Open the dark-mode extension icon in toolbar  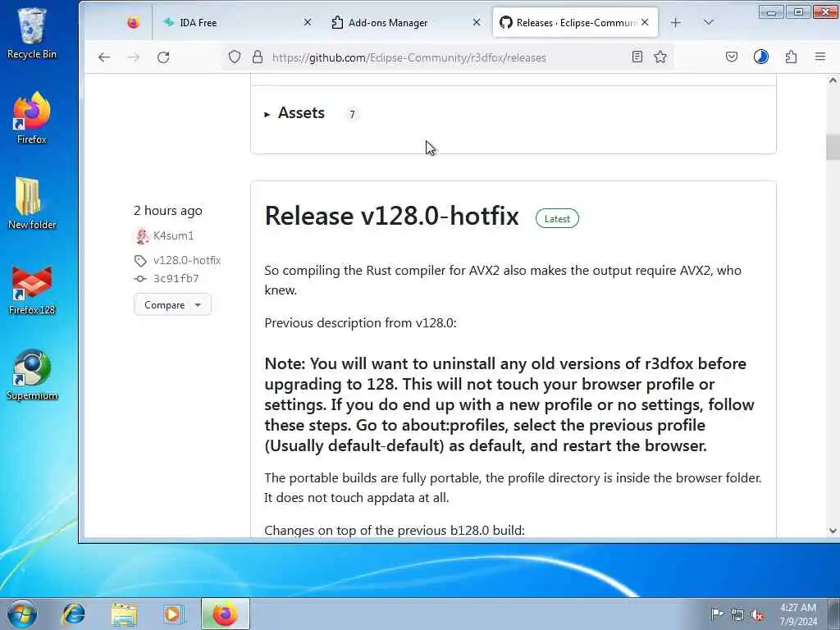(x=761, y=57)
